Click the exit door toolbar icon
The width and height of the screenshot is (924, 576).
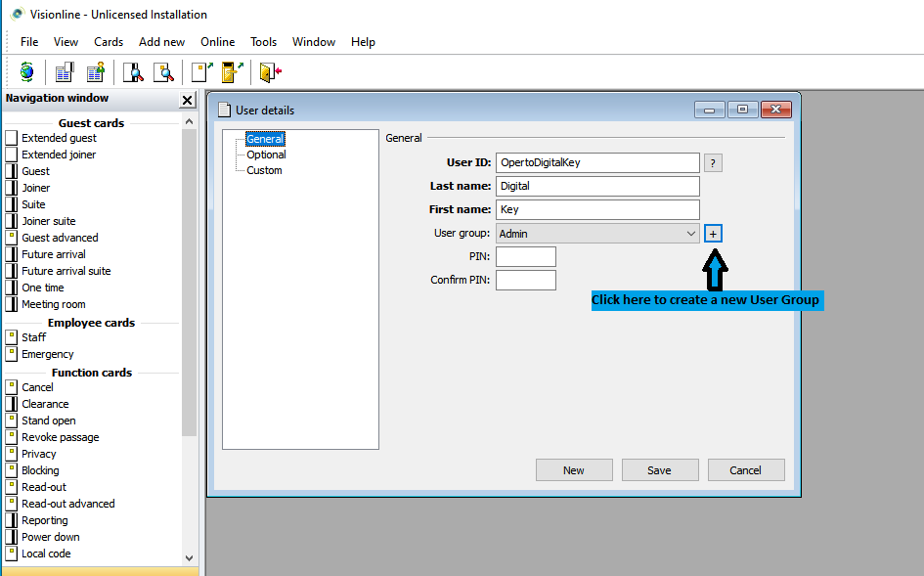tap(270, 71)
